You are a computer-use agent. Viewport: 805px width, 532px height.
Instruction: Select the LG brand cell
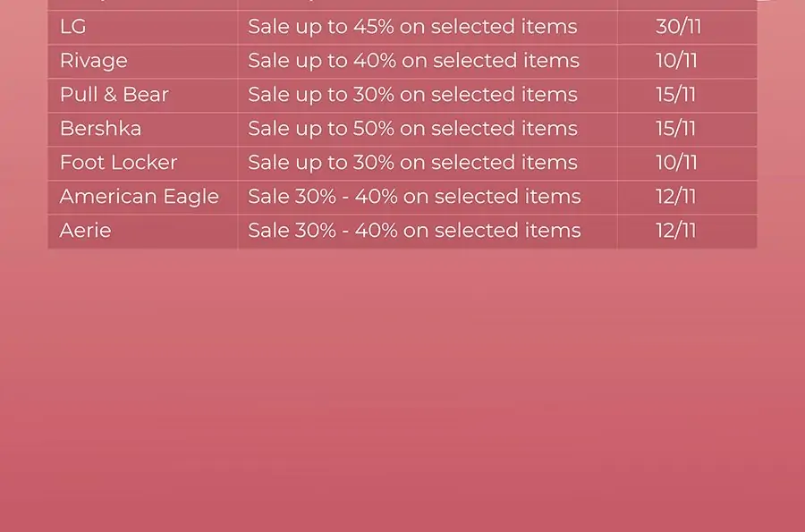pyautogui.click(x=143, y=27)
